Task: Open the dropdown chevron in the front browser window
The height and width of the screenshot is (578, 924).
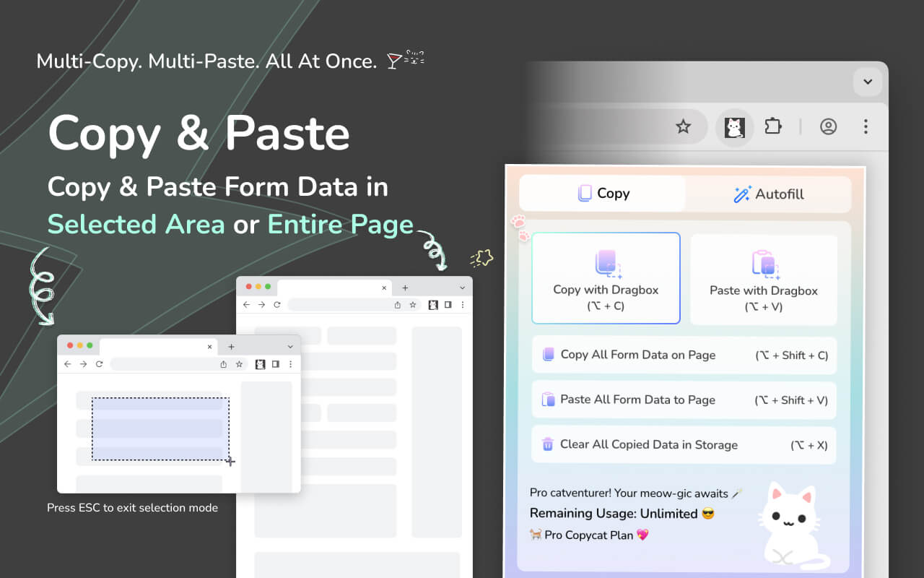Action: click(291, 346)
